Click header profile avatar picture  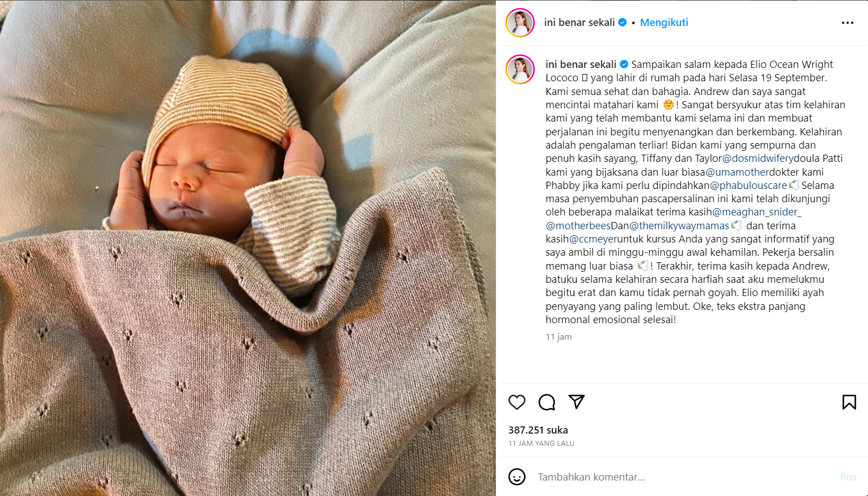tap(520, 23)
